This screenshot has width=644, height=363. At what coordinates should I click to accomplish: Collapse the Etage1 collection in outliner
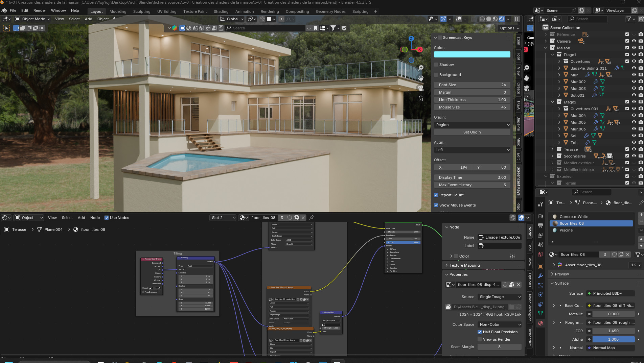coord(553,55)
